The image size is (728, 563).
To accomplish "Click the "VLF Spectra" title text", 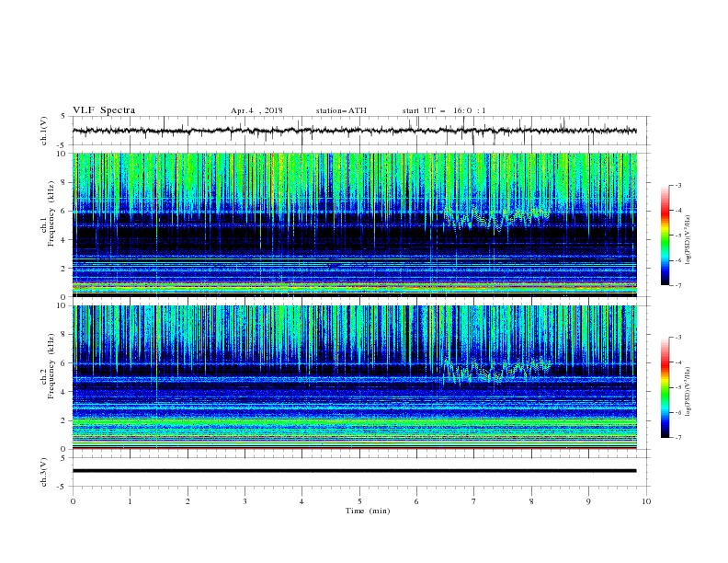I will point(104,110).
